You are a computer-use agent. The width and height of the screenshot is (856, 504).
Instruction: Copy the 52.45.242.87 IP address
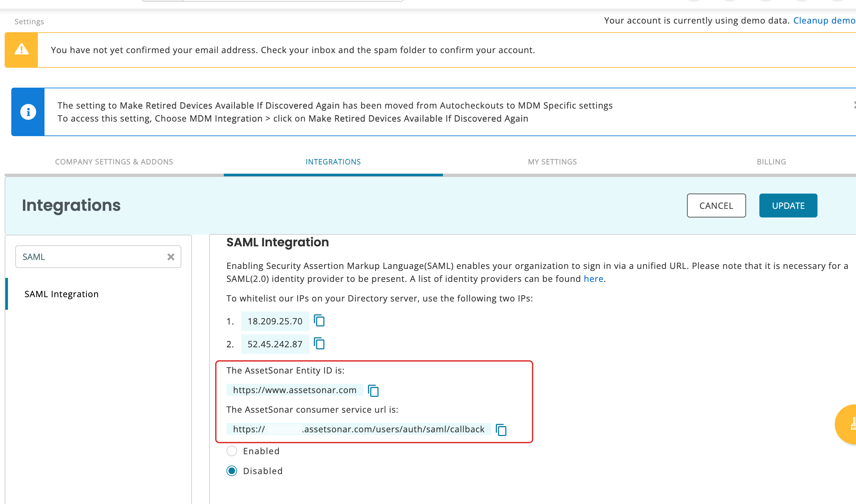point(319,344)
